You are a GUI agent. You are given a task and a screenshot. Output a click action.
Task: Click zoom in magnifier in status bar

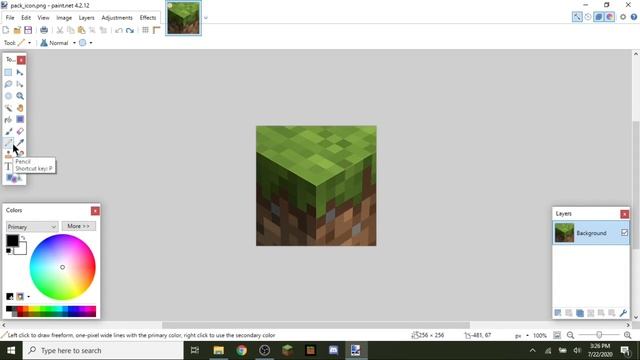pos(628,335)
